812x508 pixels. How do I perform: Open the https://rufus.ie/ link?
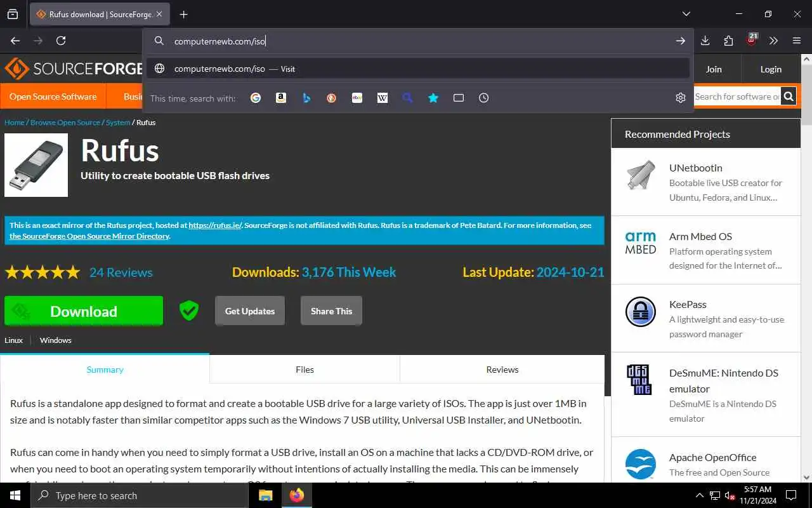(215, 225)
